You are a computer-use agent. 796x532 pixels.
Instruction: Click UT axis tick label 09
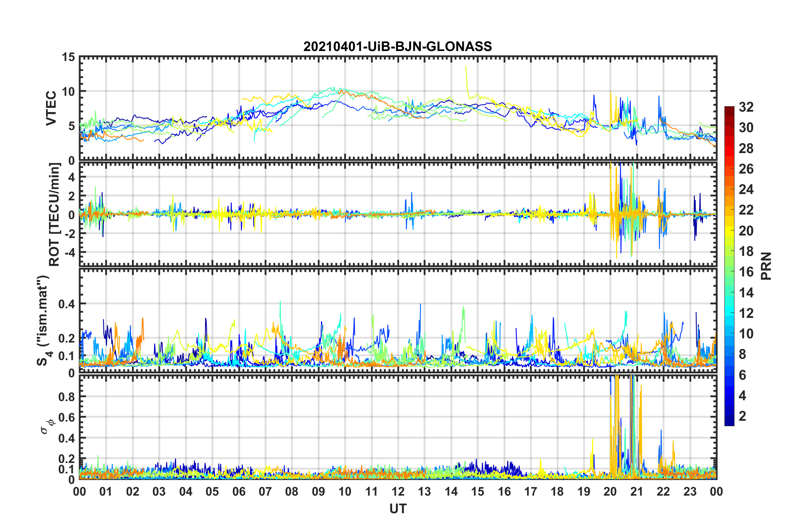[x=318, y=491]
